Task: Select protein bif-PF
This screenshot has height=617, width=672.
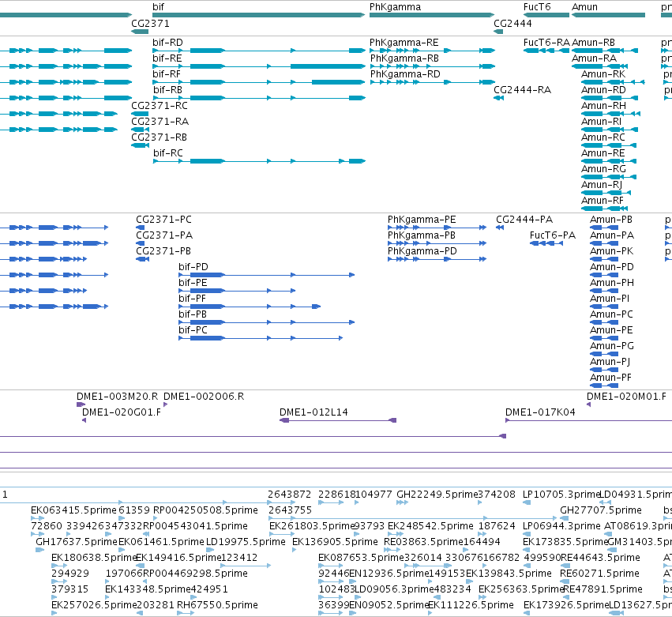Action: pyautogui.click(x=192, y=299)
